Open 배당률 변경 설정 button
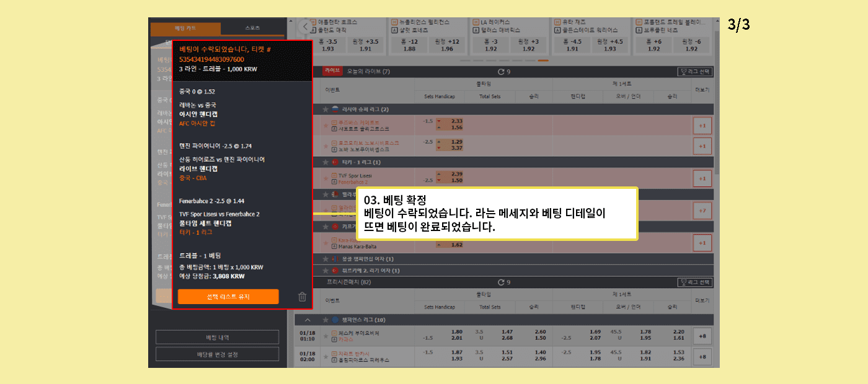Screen dimensions: 868x384 tap(217, 355)
